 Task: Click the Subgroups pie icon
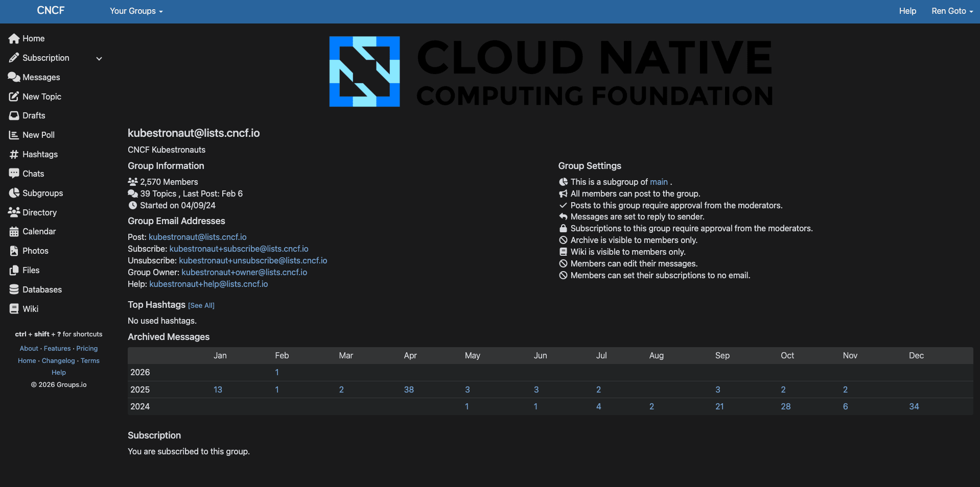14,193
